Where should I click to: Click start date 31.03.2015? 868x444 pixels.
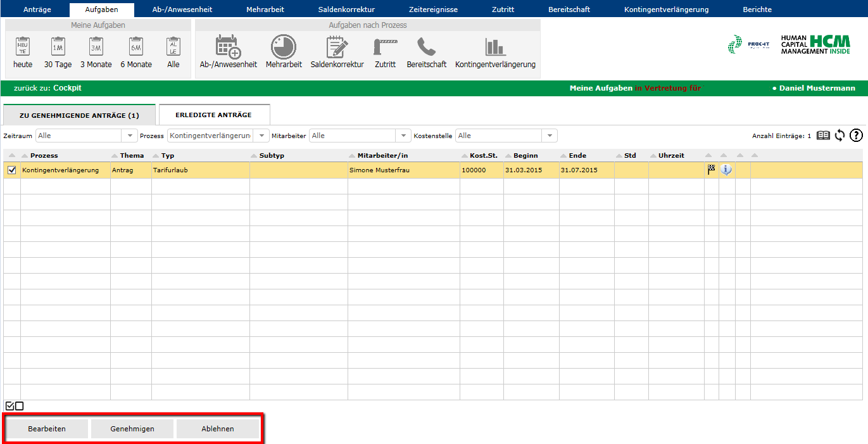coord(532,170)
